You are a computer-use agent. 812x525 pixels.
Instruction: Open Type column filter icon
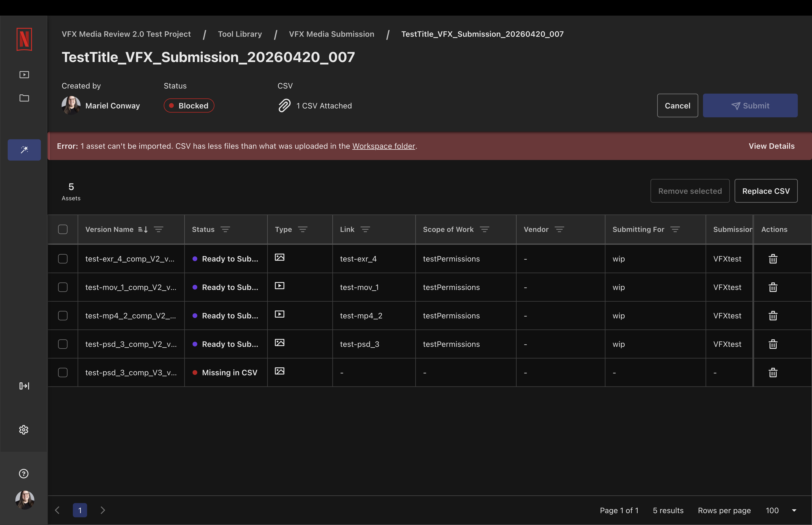tap(303, 230)
